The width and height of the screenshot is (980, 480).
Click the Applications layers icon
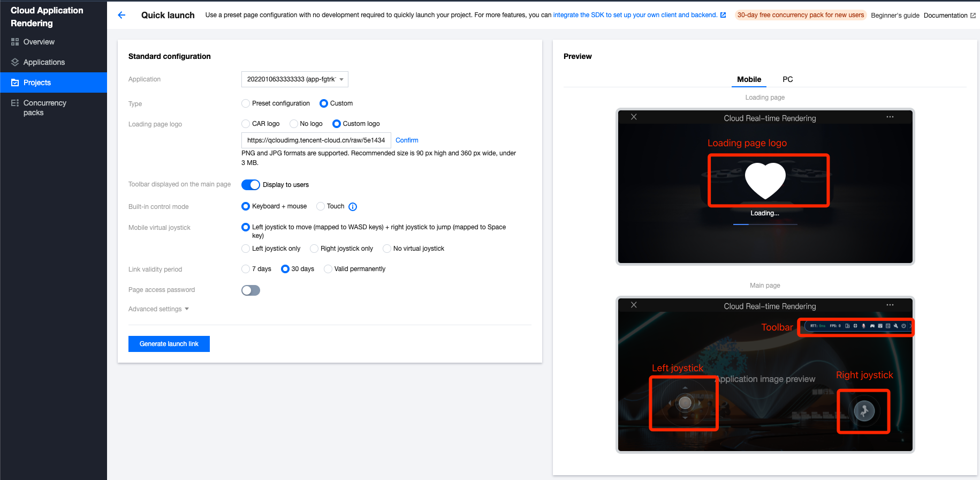coord(15,62)
